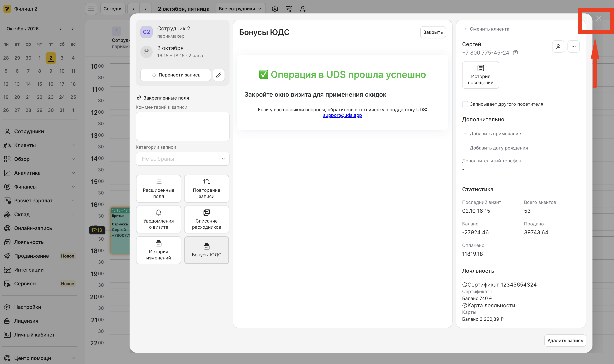The image size is (614, 364).
Task: Click Добавить дату рождения
Action: (x=495, y=148)
